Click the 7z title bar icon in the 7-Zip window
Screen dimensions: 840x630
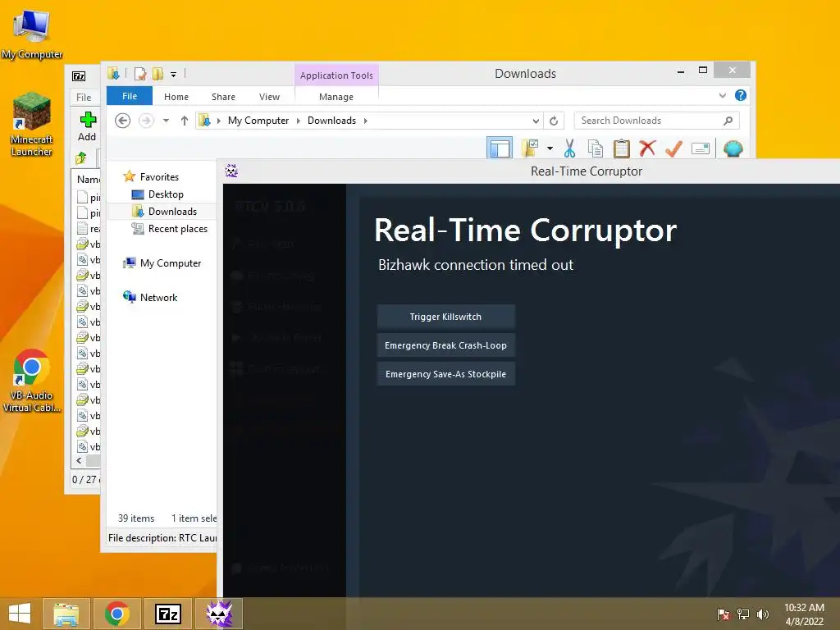tap(79, 76)
